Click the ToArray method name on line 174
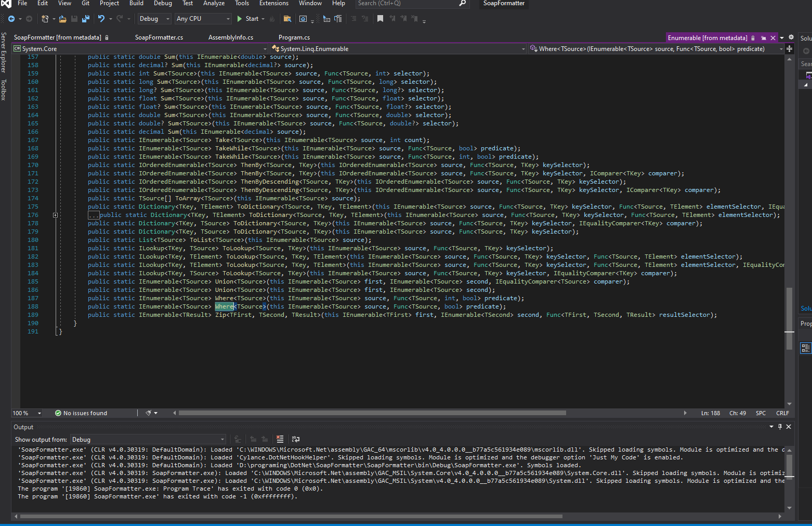 [188, 198]
